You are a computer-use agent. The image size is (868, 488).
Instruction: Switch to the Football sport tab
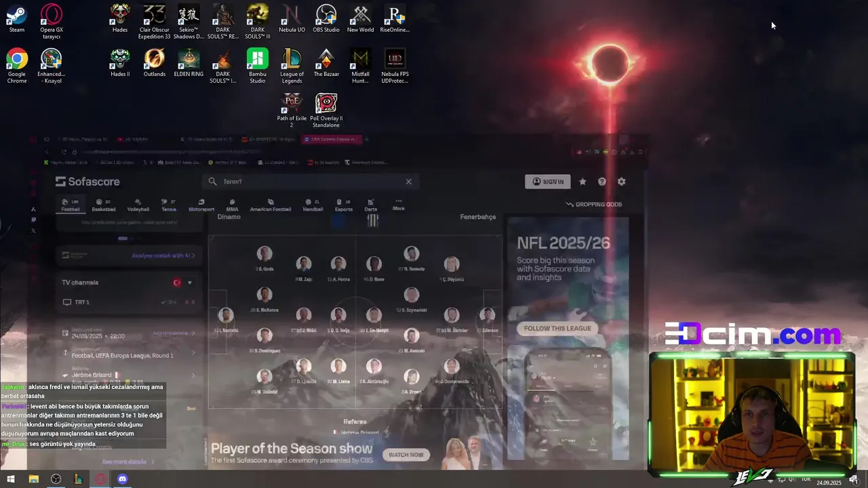pos(71,205)
